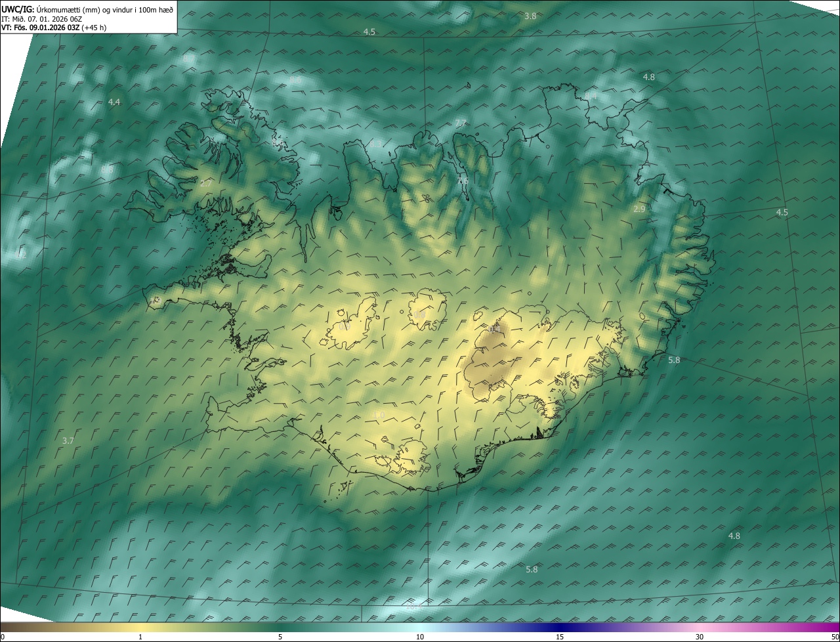840x642 pixels.
Task: Click the 'VT: Fös. 09.01.2026 03Z (+45 h)' line
Action: coord(54,28)
